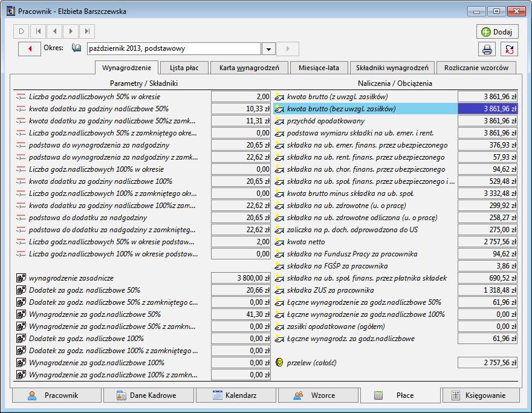Switch to the Wynagrodzenie tab

126,68
